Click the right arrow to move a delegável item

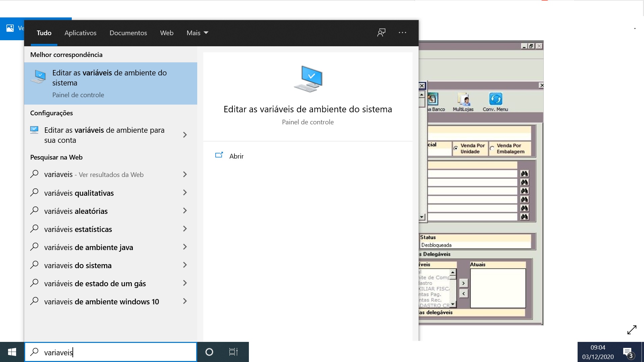click(x=464, y=283)
